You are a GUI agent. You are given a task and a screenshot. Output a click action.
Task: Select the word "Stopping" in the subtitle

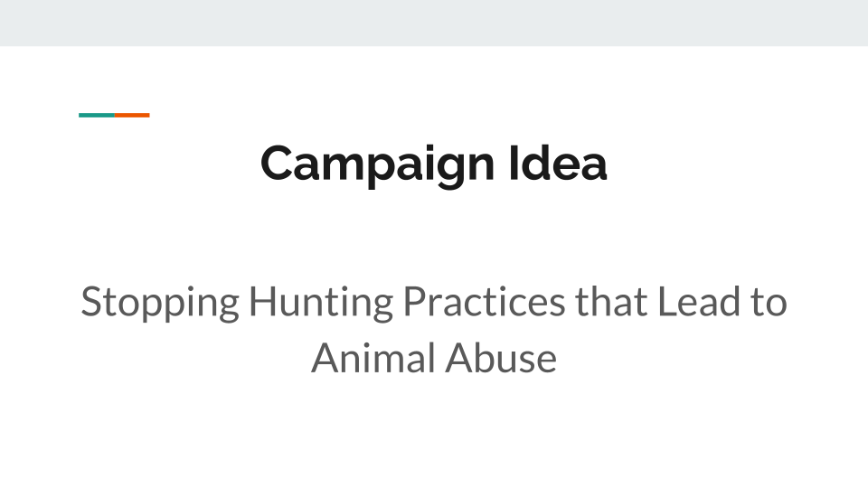(160, 304)
